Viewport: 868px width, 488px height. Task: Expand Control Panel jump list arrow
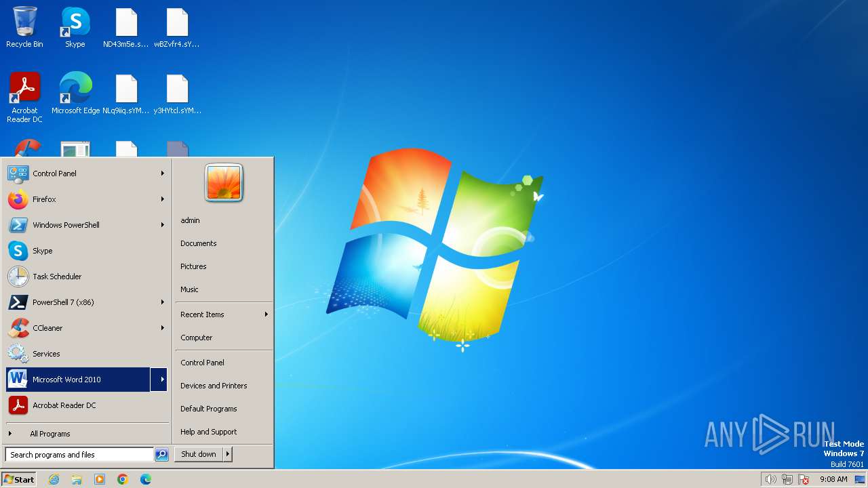163,174
